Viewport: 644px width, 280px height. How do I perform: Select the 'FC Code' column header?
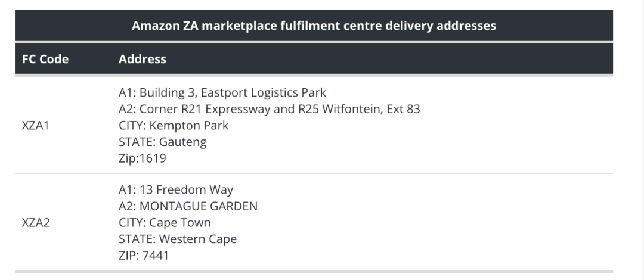tap(45, 59)
